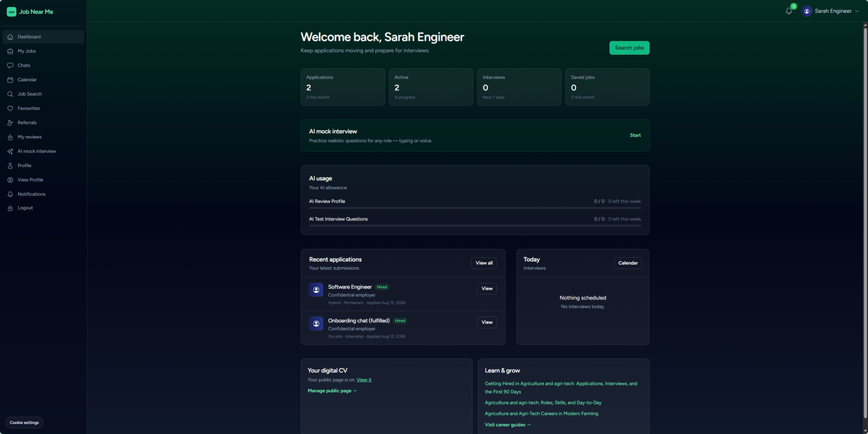Click the AI Test Interview Questions usage bar
Viewport: 868px width, 434px height.
475,226
